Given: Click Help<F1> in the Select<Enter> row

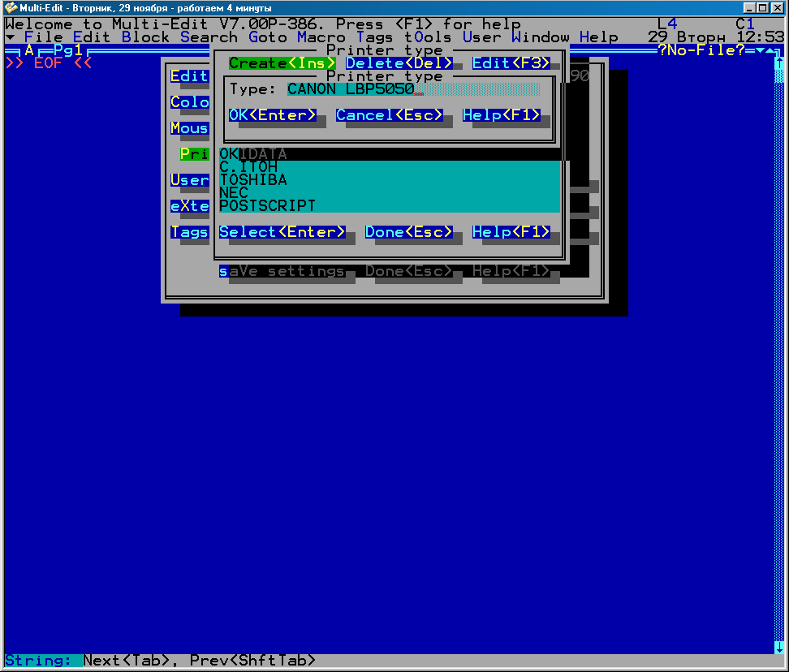Looking at the screenshot, I should pos(511,232).
